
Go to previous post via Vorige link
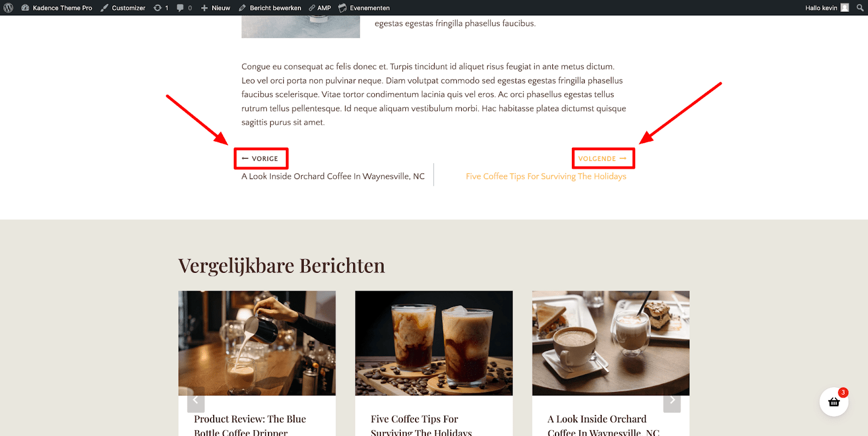(x=260, y=158)
